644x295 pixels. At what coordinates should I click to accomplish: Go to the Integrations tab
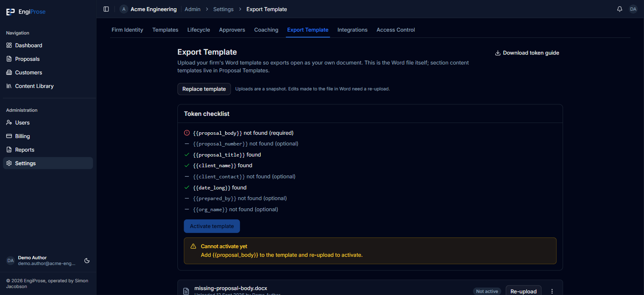click(x=352, y=30)
